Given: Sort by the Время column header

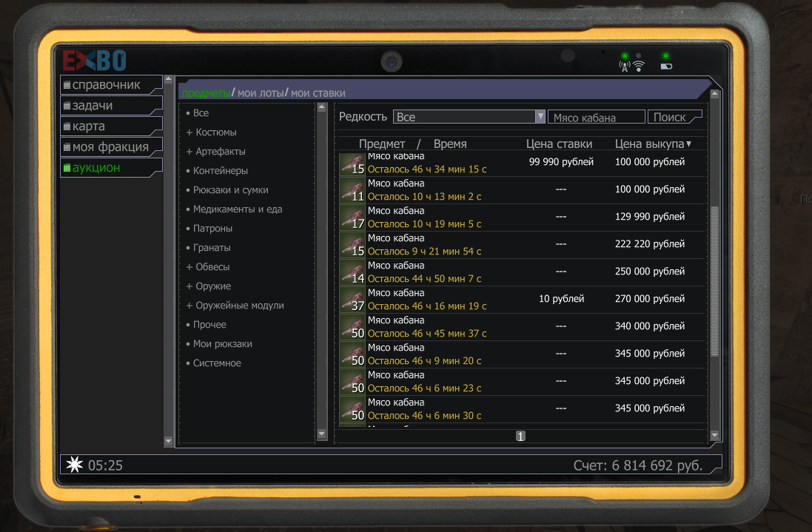Looking at the screenshot, I should (450, 144).
